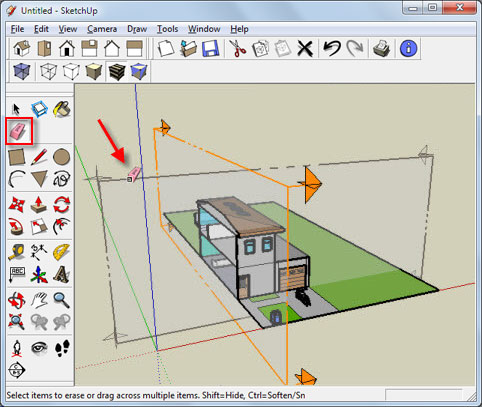Open the Draw menu

[x=137, y=29]
